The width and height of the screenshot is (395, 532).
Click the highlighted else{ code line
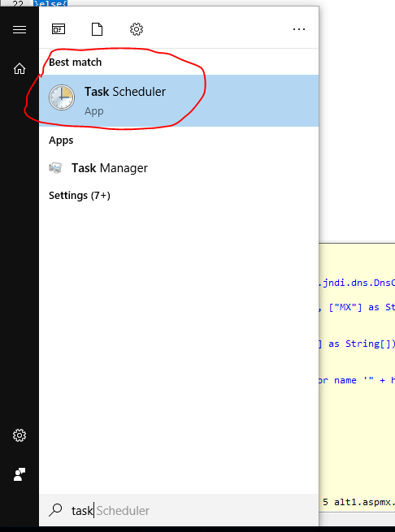coord(51,3)
